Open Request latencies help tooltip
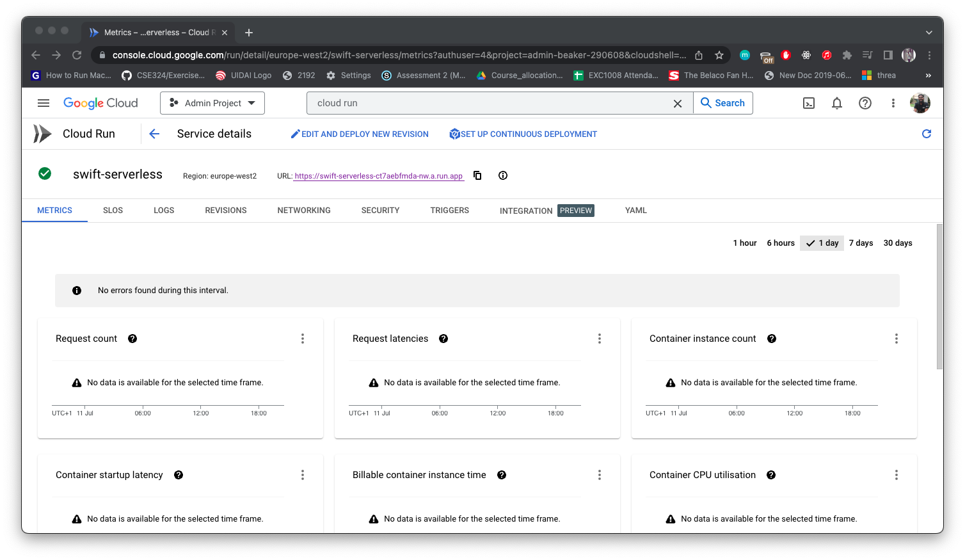 click(443, 339)
